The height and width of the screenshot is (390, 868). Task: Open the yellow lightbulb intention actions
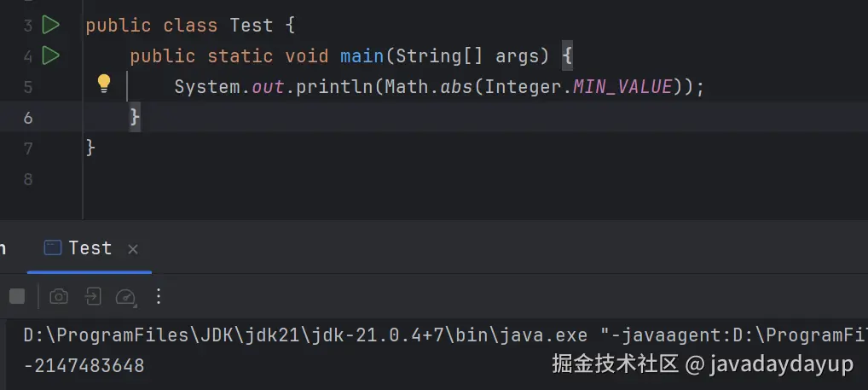[103, 84]
